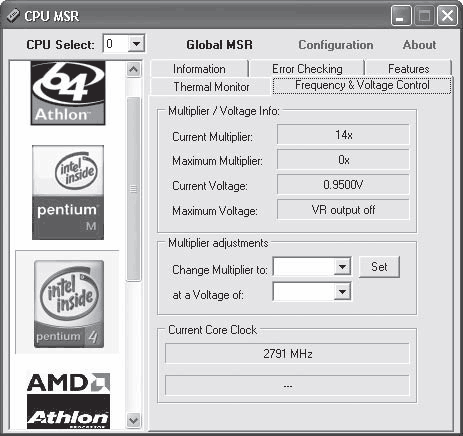
Task: Open the CPU Select dropdown
Action: tap(136, 44)
